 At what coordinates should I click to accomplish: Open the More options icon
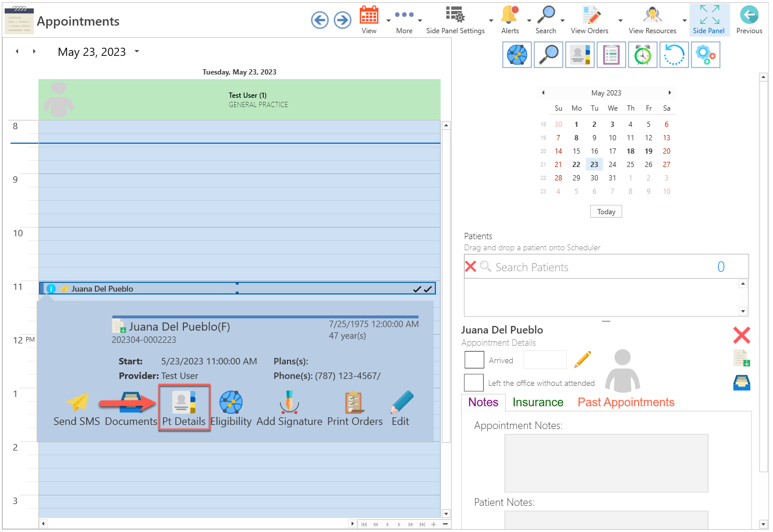tap(404, 15)
